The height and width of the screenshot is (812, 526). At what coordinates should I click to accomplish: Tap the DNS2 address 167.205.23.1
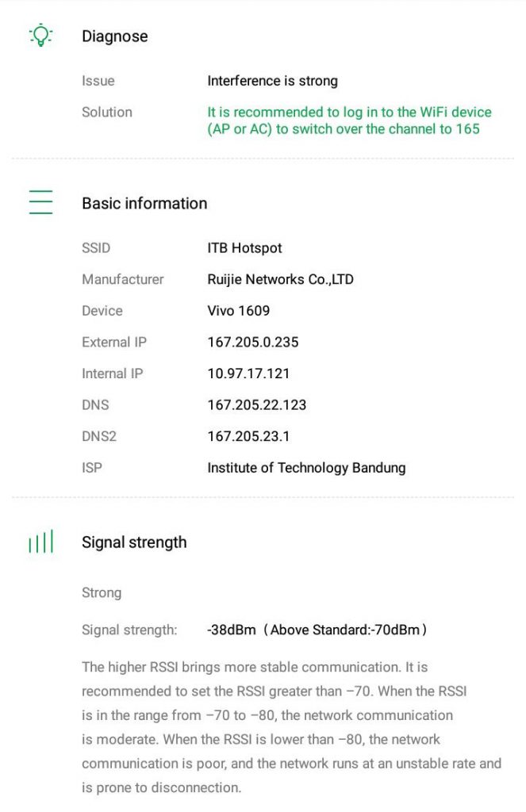(248, 436)
